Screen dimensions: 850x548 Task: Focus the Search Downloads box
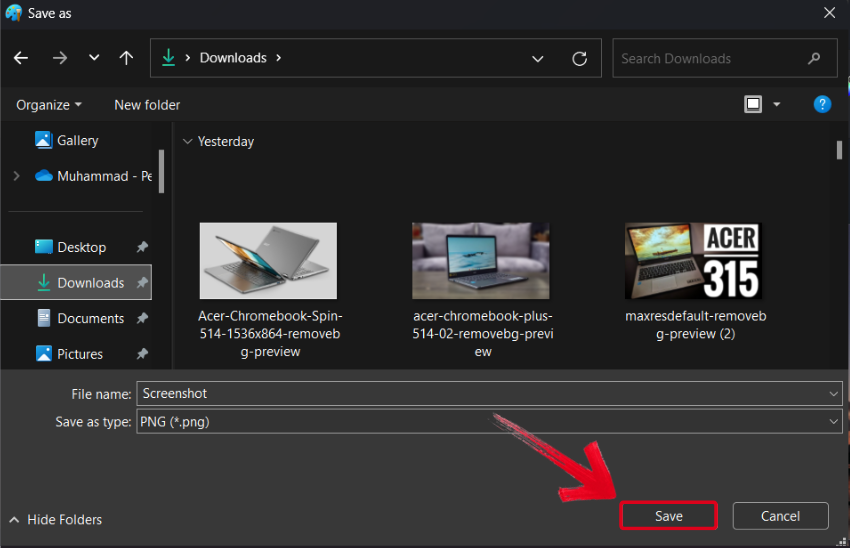coord(725,58)
